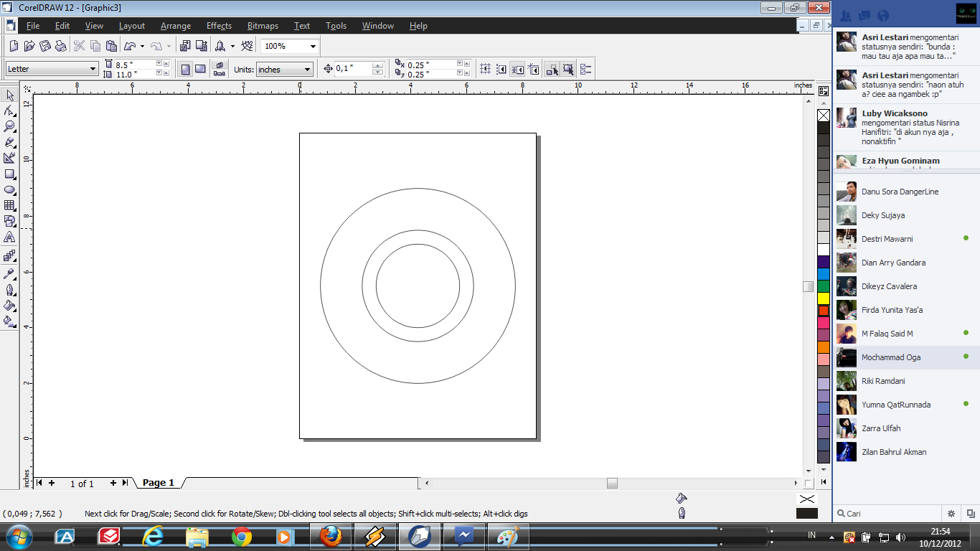
Task: Select the Fill tool
Action: [x=10, y=306]
